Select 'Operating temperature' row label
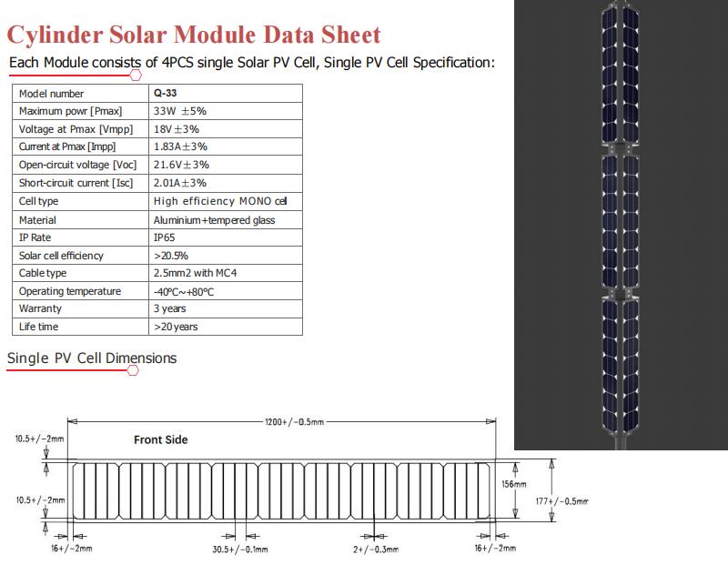Viewport: 728px width, 565px height. [x=70, y=291]
